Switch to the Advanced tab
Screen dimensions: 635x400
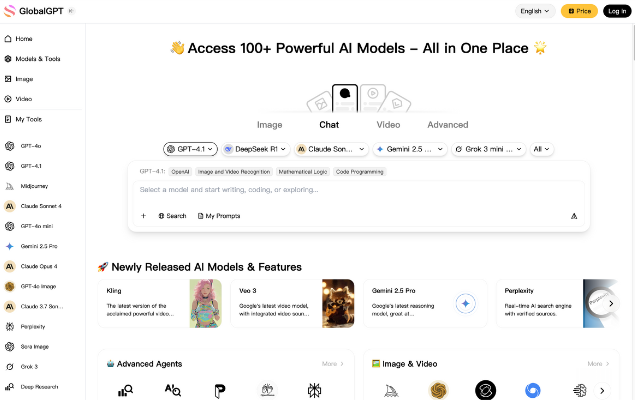coord(447,125)
